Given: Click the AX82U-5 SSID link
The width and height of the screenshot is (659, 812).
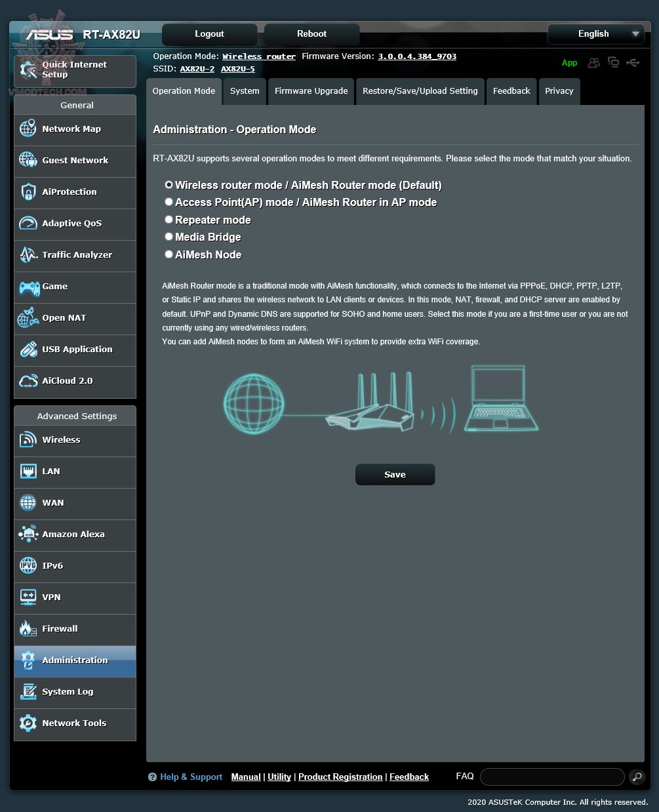Looking at the screenshot, I should tap(238, 69).
